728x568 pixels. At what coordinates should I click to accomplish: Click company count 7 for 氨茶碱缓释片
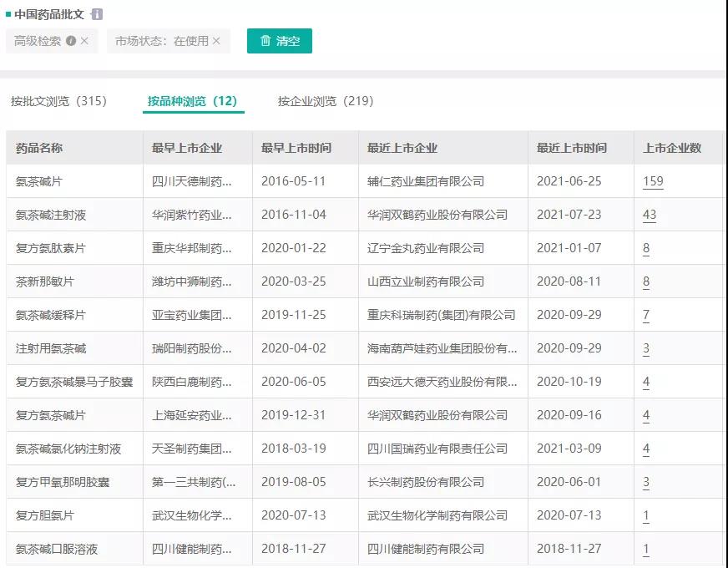646,315
